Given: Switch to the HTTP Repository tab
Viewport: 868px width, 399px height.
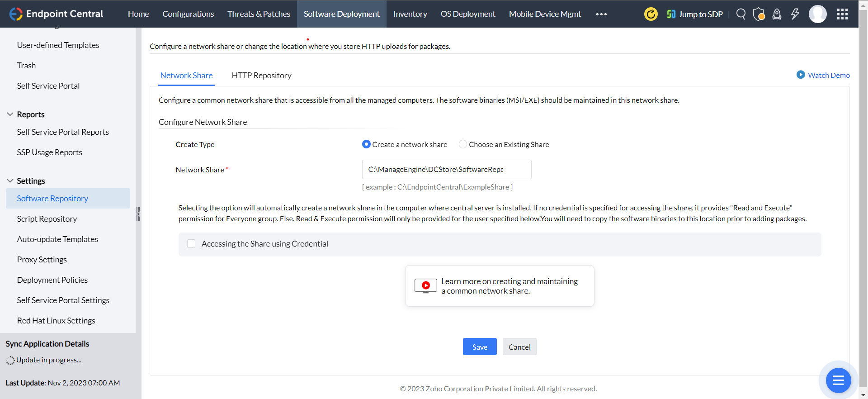Looking at the screenshot, I should (x=261, y=76).
